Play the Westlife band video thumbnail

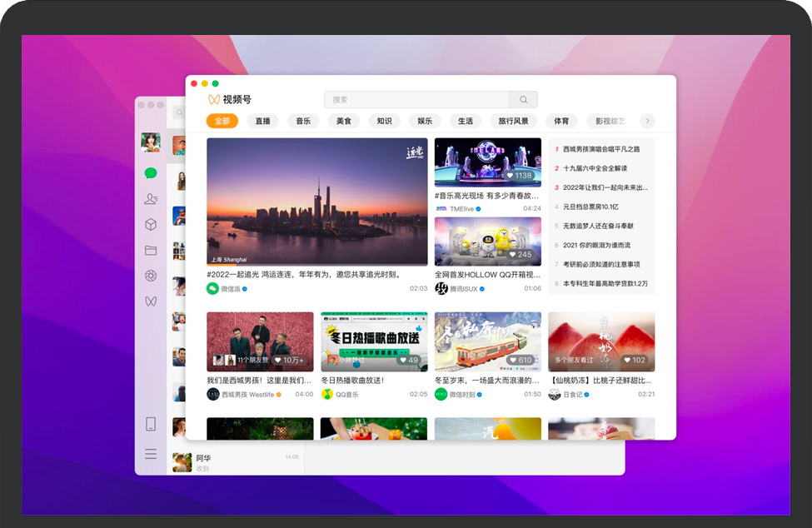click(260, 341)
